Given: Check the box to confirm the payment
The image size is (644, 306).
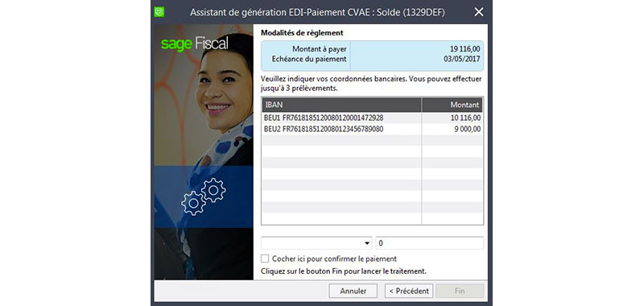Looking at the screenshot, I should pyautogui.click(x=265, y=258).
